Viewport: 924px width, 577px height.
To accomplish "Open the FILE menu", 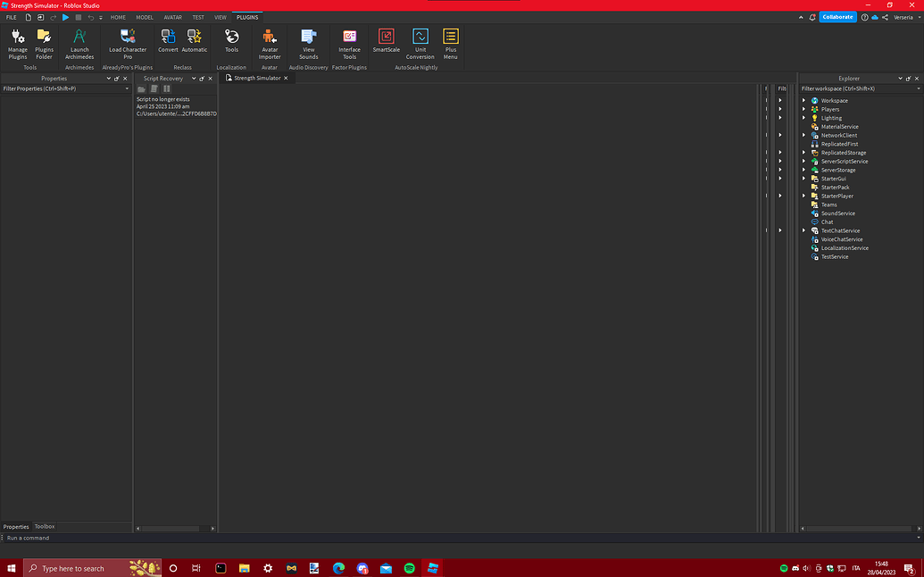I will coord(11,16).
